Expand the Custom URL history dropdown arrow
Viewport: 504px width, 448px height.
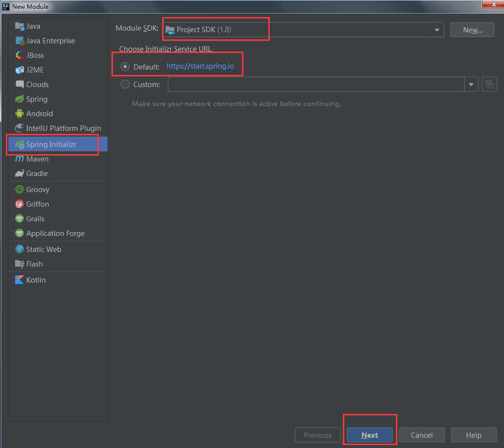pyautogui.click(x=471, y=85)
